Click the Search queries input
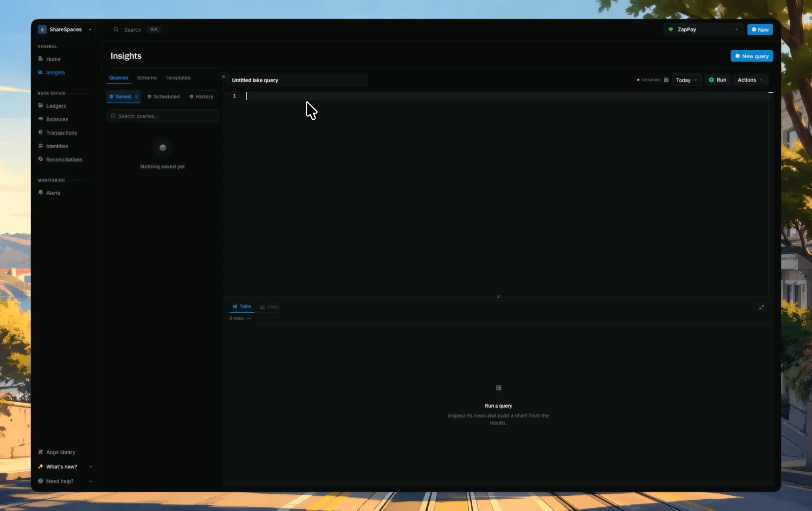Image resolution: width=812 pixels, height=511 pixels. pos(163,116)
